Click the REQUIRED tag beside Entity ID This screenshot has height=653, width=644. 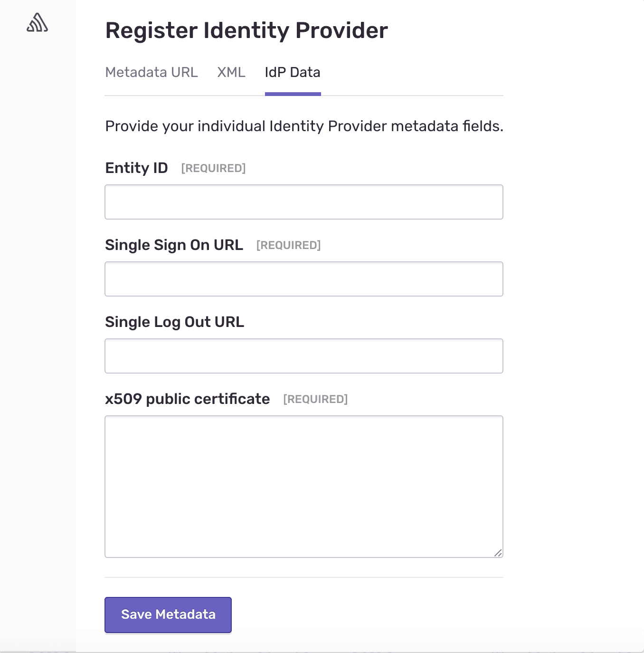point(213,168)
